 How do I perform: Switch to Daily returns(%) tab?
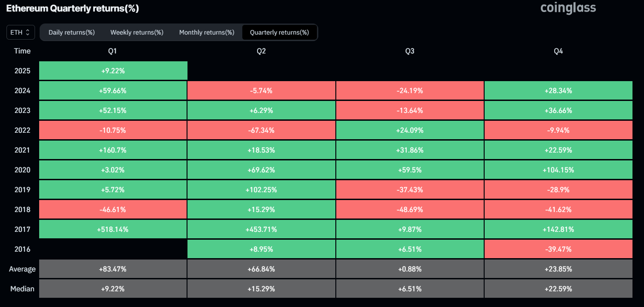[71, 32]
